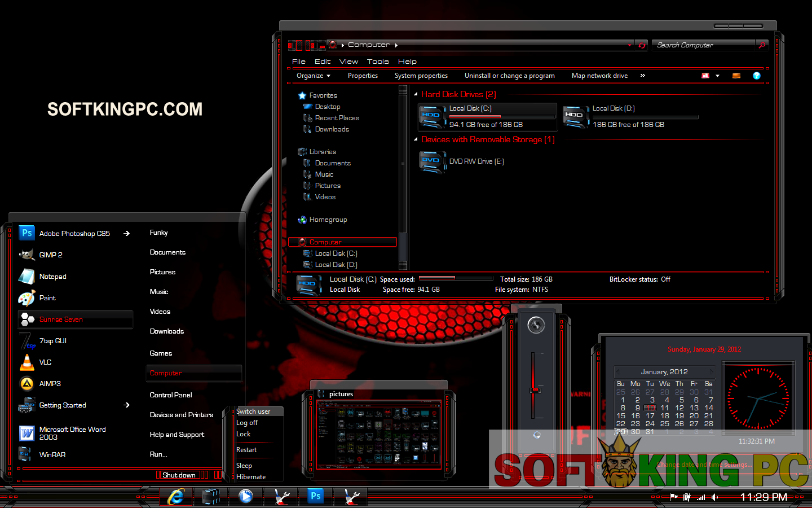
Task: Open the libraries folder icon on taskbar
Action: pos(211,497)
